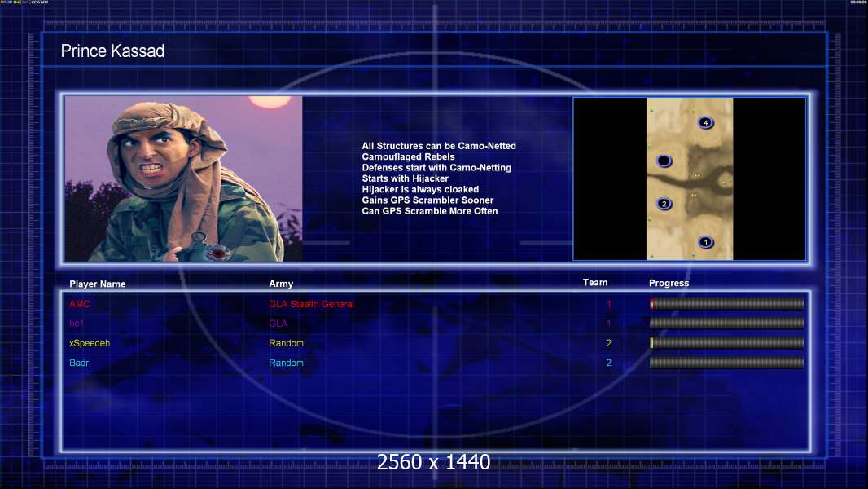Click the 'Starts with Hijacker' line
The width and height of the screenshot is (868, 489).
(x=406, y=178)
